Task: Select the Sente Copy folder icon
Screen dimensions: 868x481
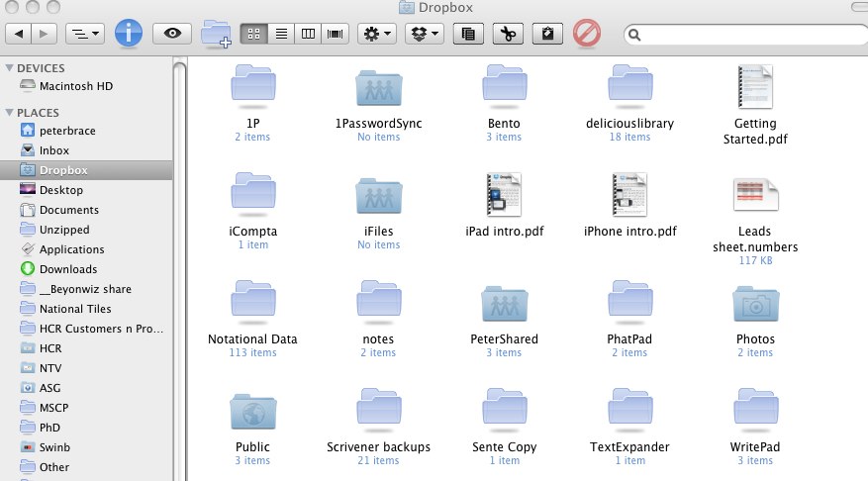Action: click(x=505, y=409)
